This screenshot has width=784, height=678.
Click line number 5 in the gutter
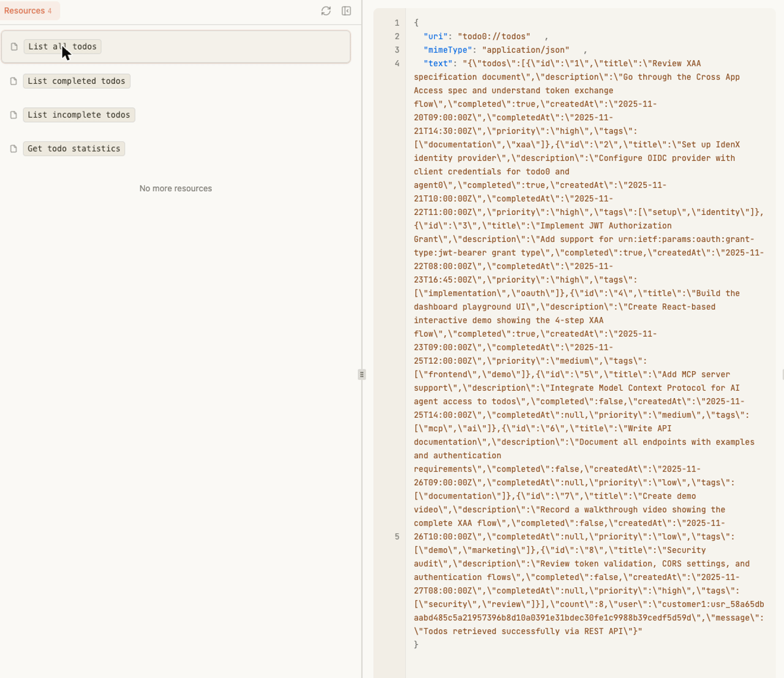(397, 537)
